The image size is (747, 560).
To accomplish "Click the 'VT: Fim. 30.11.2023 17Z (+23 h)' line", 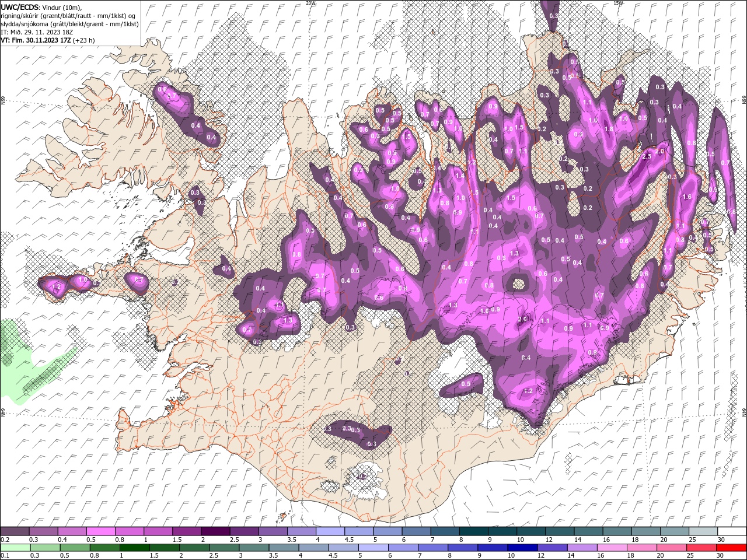I will pyautogui.click(x=48, y=40).
